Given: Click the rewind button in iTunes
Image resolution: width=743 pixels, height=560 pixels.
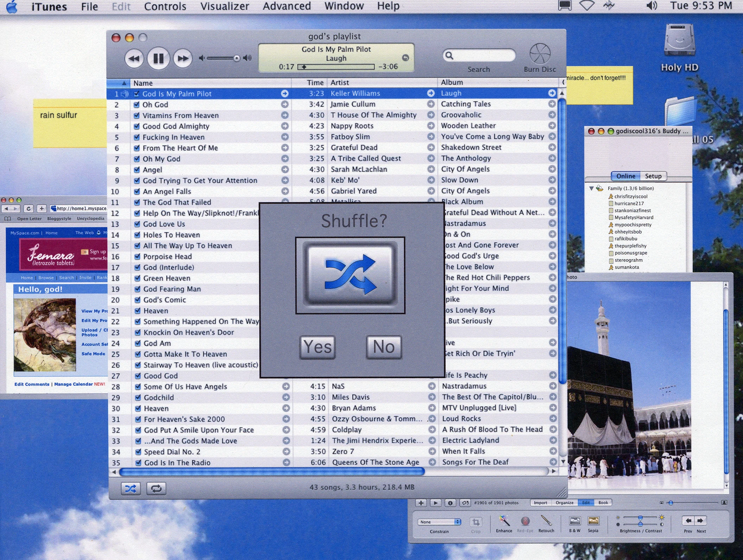Looking at the screenshot, I should (x=134, y=58).
